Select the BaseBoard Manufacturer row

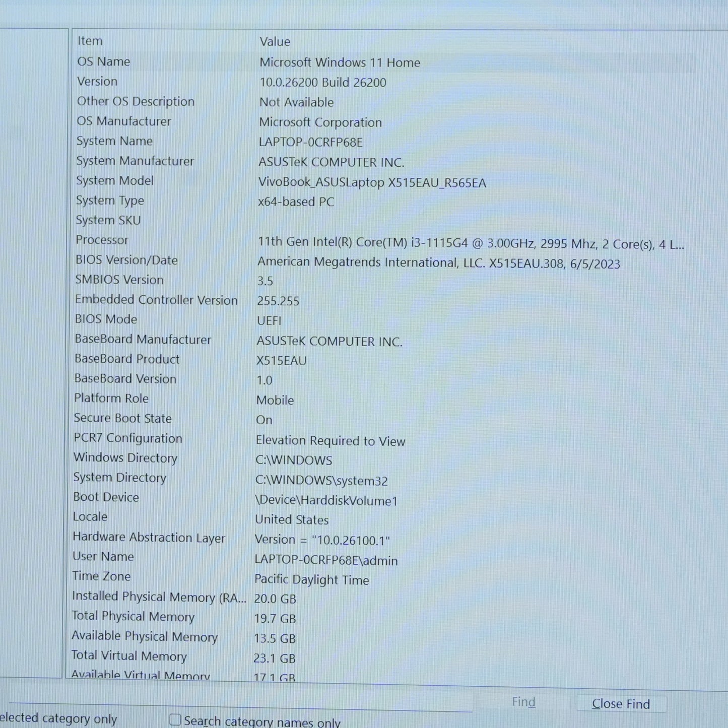(x=143, y=340)
